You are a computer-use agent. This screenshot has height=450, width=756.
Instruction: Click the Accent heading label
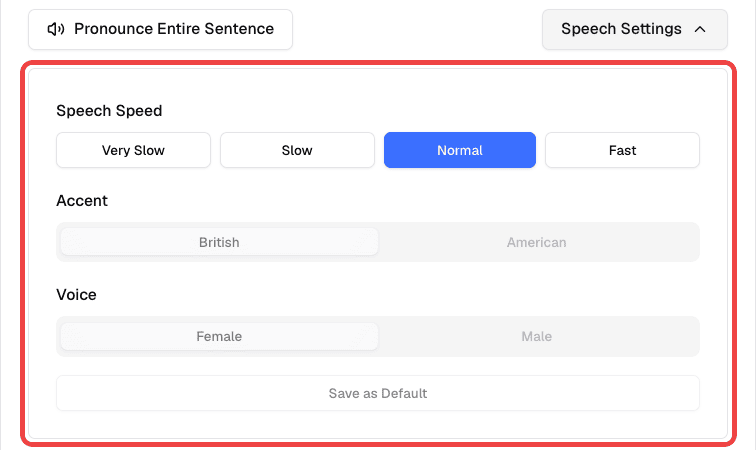coord(82,201)
